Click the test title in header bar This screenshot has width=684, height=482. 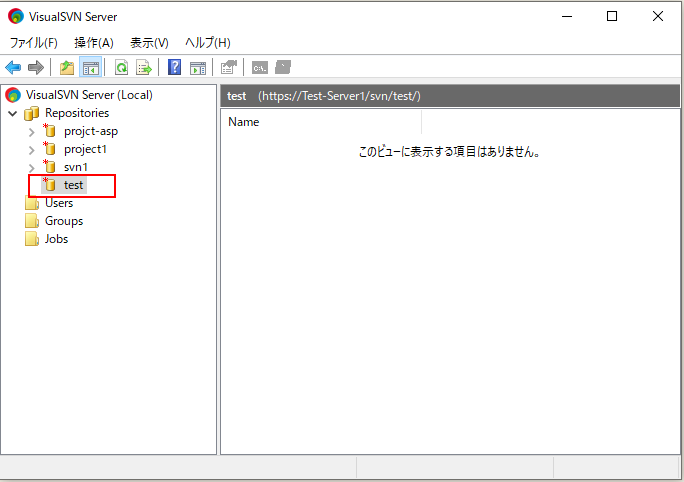pyautogui.click(x=236, y=96)
